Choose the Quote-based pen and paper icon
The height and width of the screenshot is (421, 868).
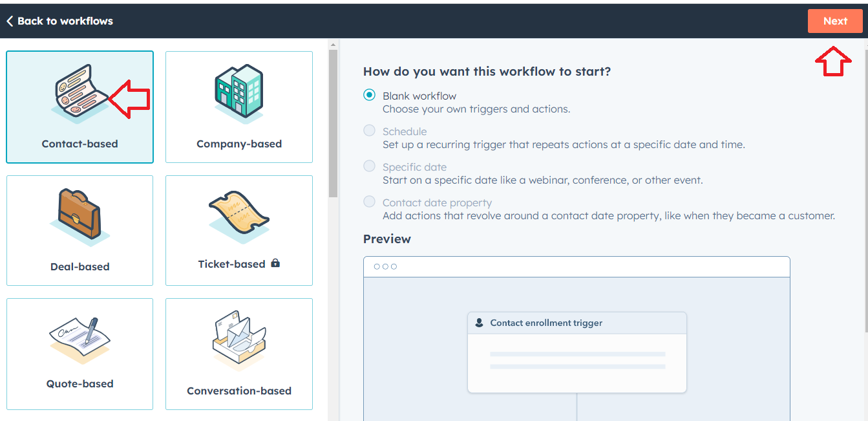(x=79, y=340)
